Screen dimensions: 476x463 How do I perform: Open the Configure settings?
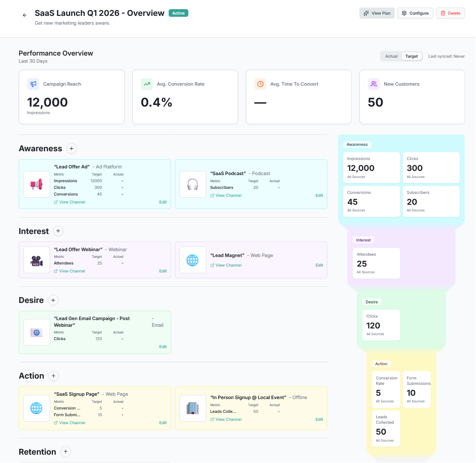click(415, 13)
